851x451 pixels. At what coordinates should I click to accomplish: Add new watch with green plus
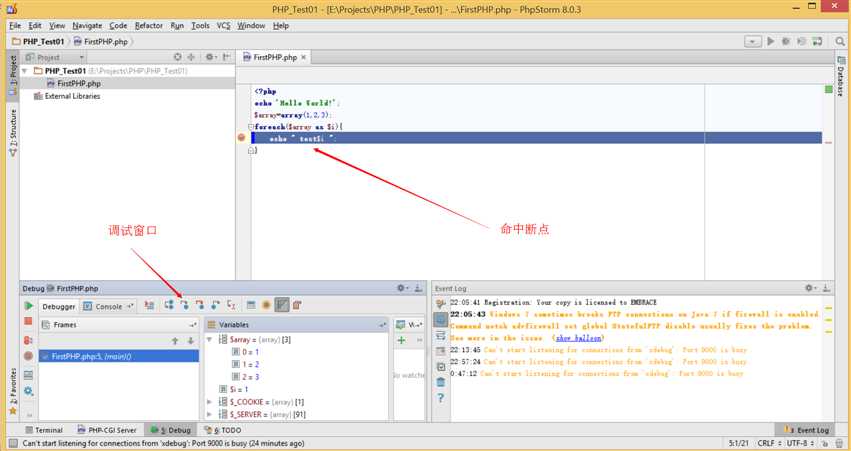pyautogui.click(x=402, y=340)
